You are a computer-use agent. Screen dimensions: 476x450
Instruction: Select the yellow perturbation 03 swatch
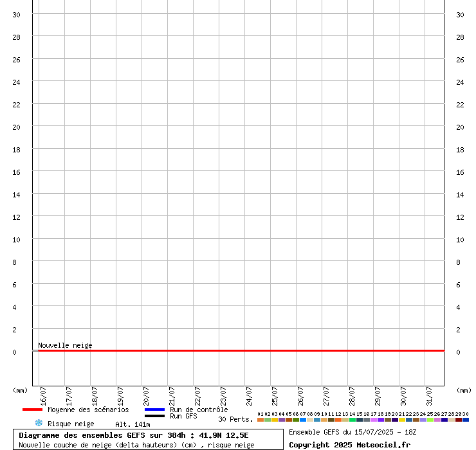[x=275, y=420]
